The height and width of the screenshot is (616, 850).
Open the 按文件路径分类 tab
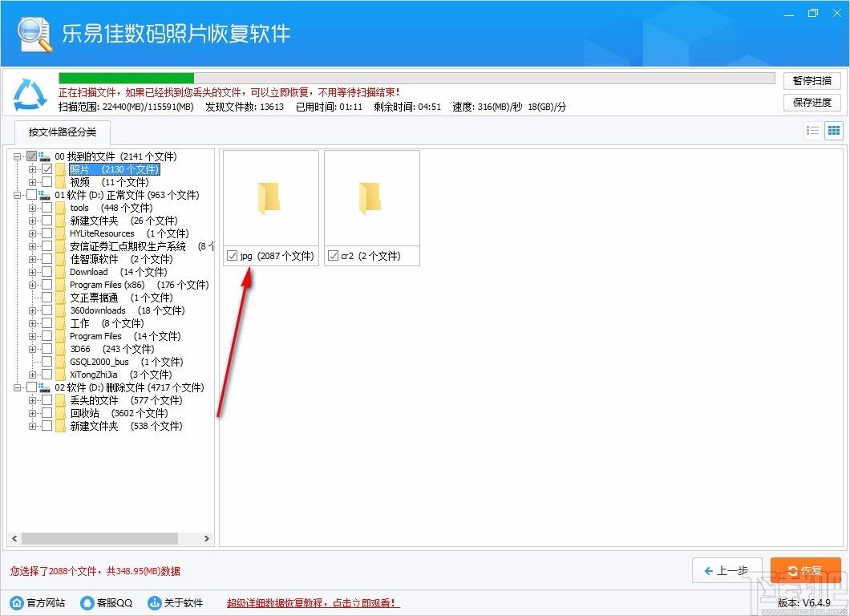coord(63,132)
